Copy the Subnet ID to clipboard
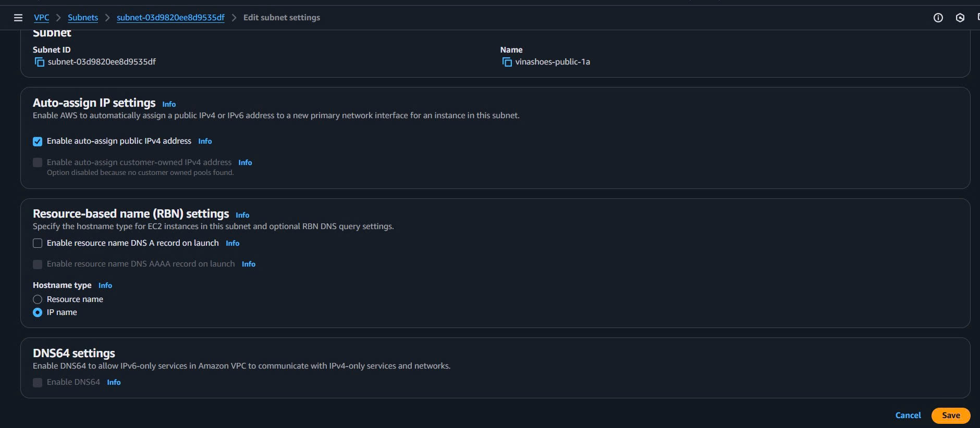This screenshot has height=428, width=980. (x=39, y=61)
